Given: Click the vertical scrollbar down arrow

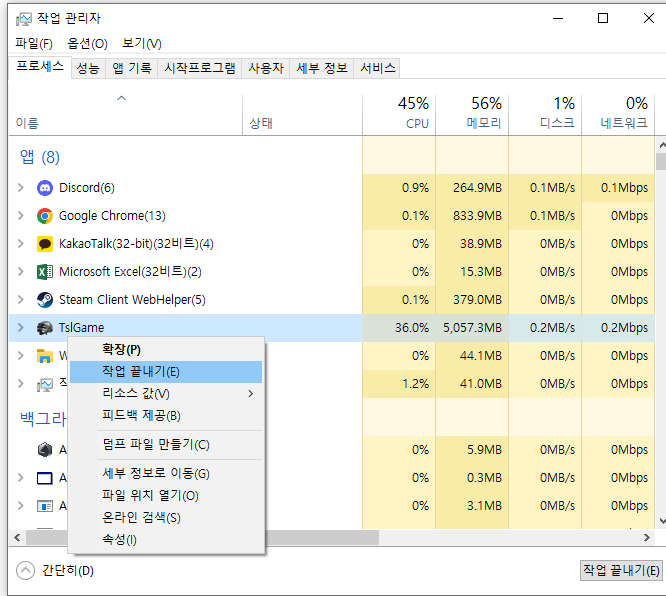Looking at the screenshot, I should 661,521.
